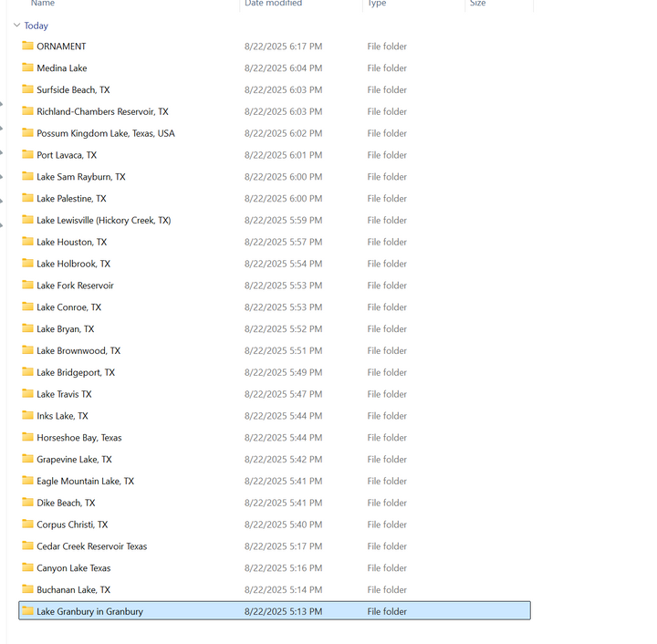Sort by the Size column header
657x644 pixels.
point(477,4)
